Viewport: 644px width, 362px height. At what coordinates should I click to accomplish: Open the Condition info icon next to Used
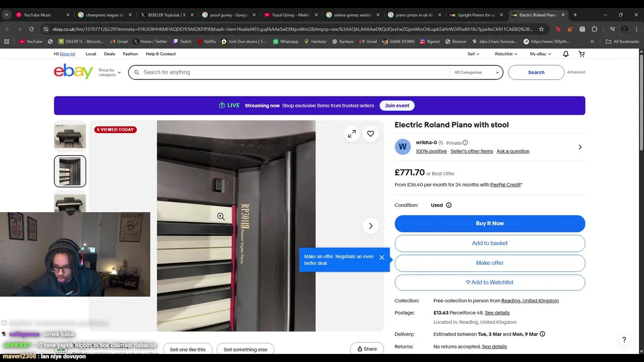click(x=449, y=205)
